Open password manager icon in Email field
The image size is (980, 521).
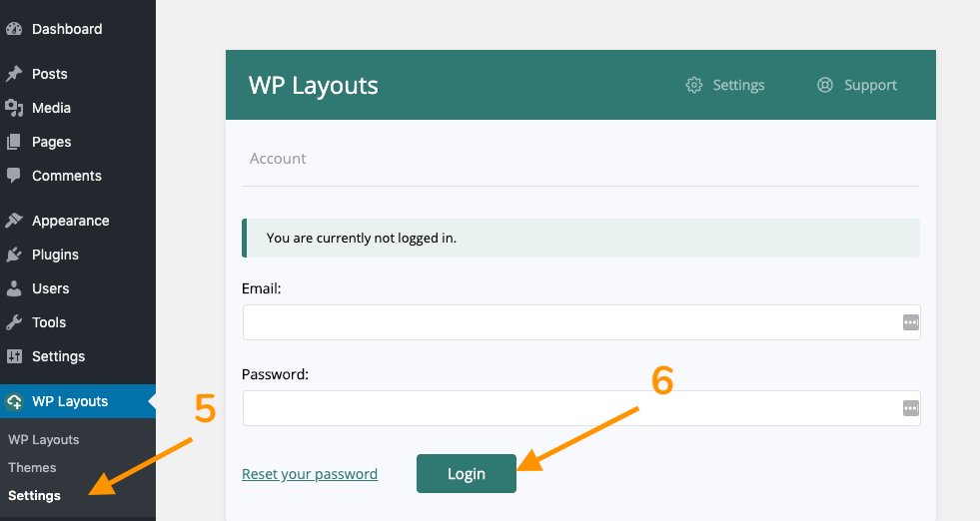911,322
